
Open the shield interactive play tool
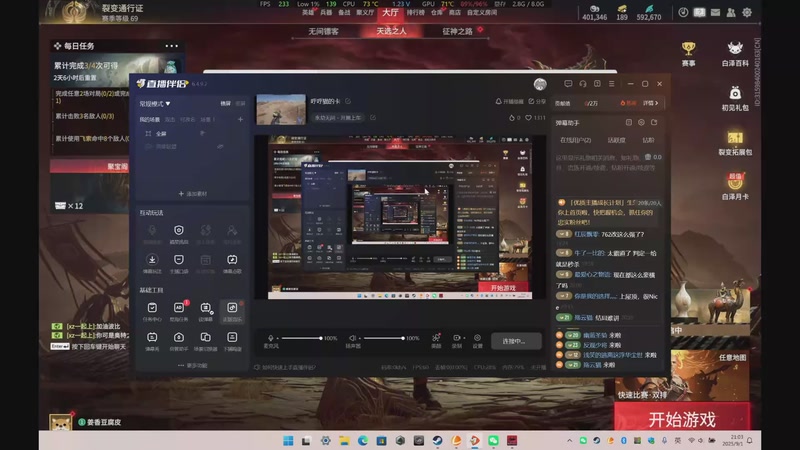(x=179, y=231)
